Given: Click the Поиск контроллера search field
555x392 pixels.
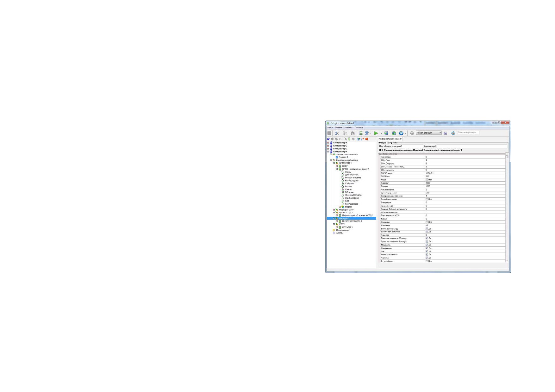Looking at the screenshot, I should click(x=468, y=133).
